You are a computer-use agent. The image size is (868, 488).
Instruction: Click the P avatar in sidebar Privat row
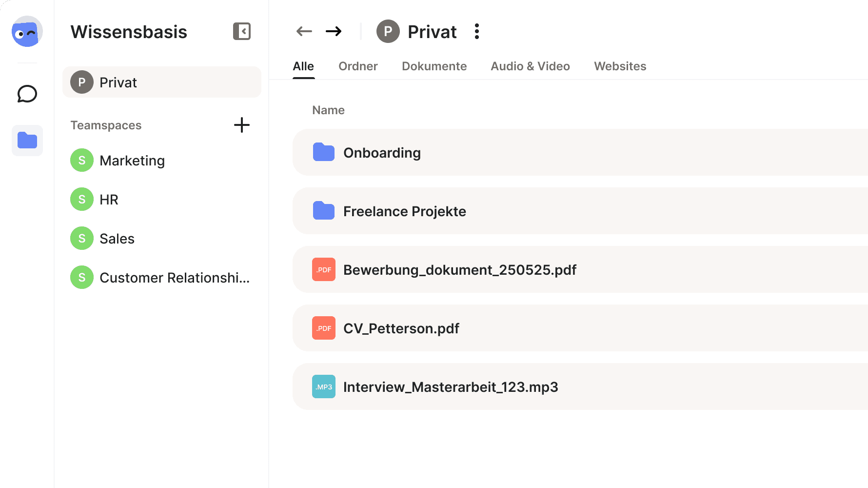[x=82, y=82]
